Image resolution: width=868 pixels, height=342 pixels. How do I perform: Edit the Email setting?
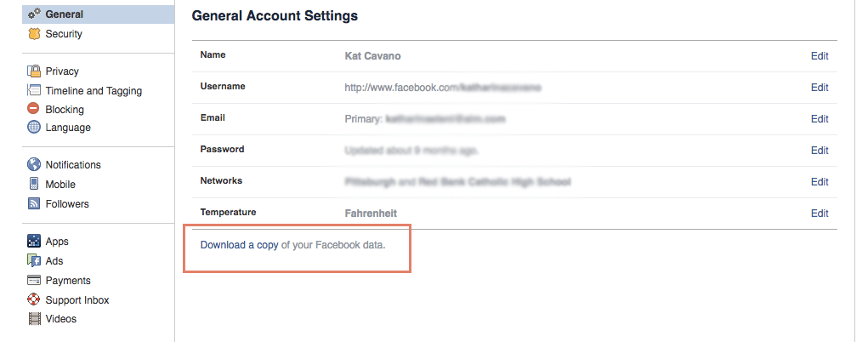pyautogui.click(x=820, y=119)
